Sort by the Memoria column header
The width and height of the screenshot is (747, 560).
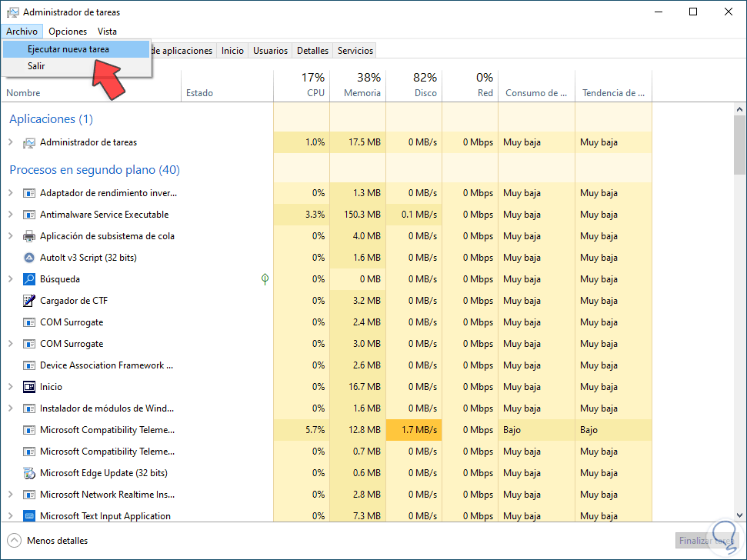358,85
